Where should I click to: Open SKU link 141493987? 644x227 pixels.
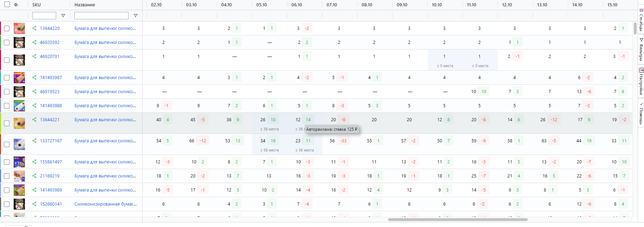coord(51,78)
